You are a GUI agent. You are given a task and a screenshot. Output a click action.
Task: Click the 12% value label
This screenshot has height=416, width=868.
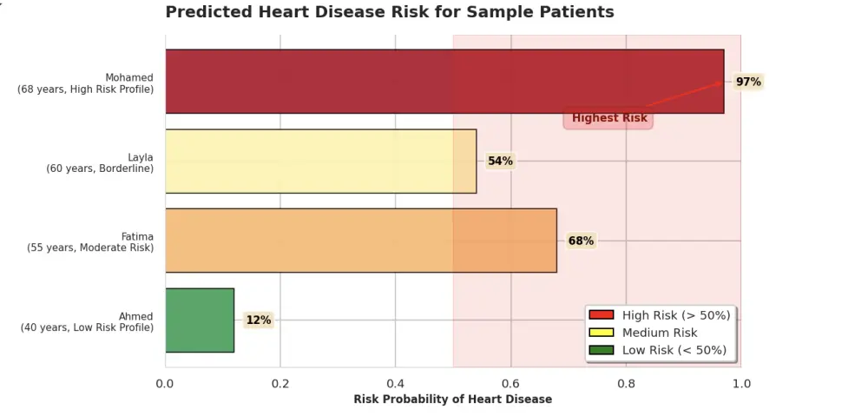[x=258, y=320]
